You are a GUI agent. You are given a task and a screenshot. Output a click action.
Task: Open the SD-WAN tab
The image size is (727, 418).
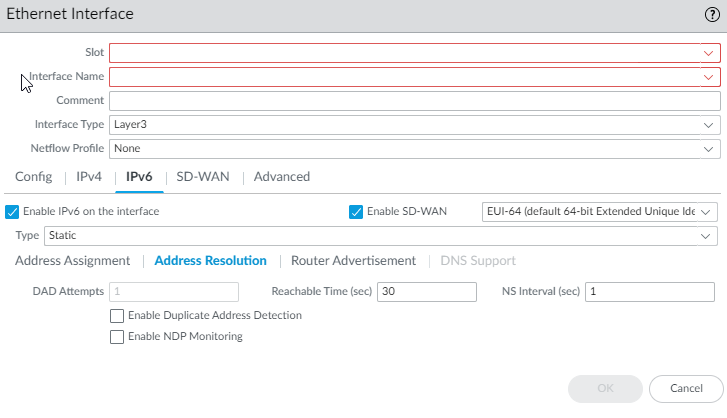[203, 177]
